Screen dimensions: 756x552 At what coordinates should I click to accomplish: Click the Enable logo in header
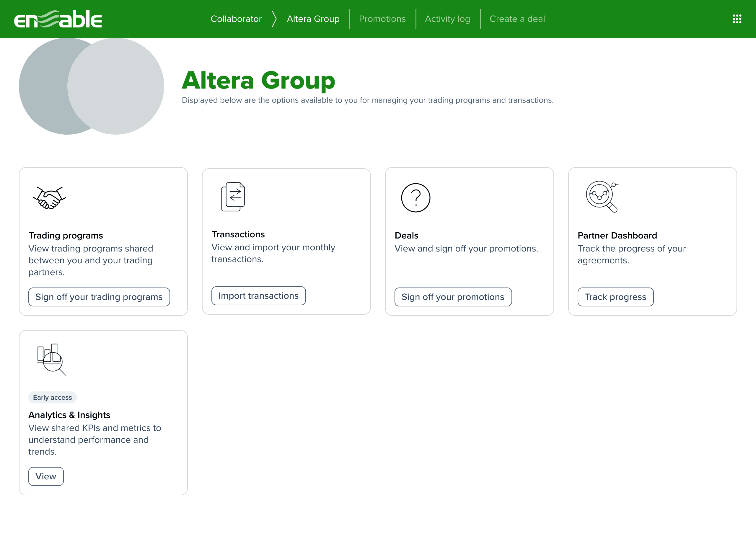pos(58,19)
